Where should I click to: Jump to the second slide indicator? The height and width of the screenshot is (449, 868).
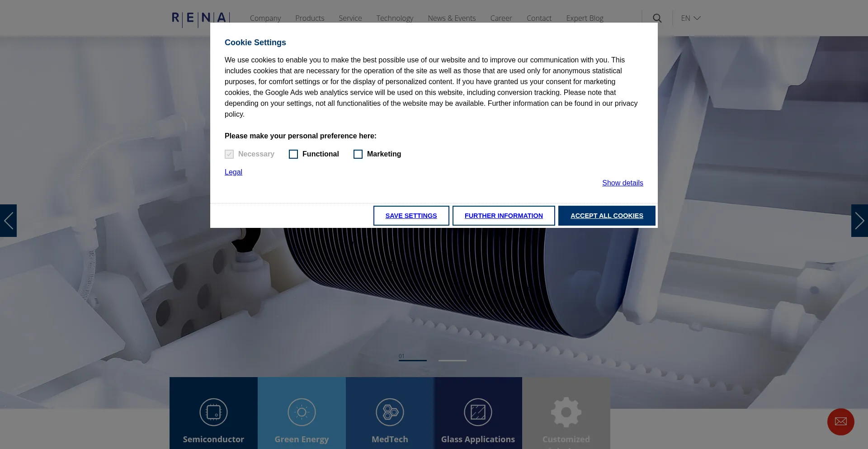[x=452, y=360]
